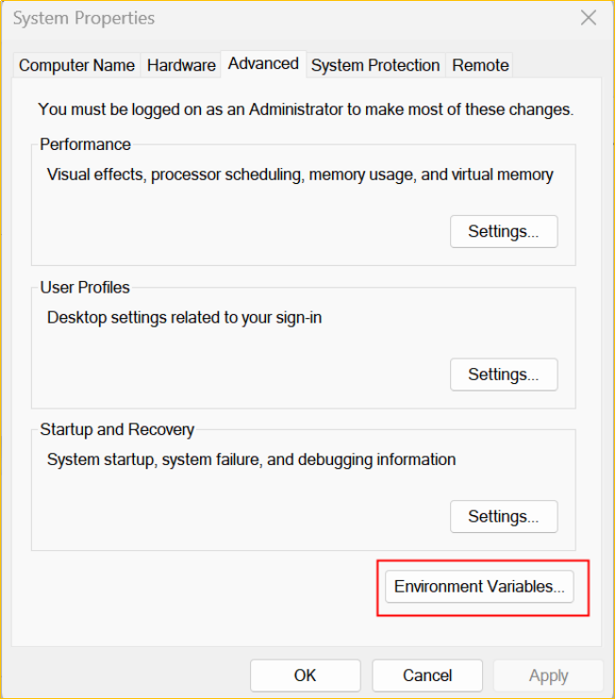Click the User Profiles group label

click(x=85, y=287)
